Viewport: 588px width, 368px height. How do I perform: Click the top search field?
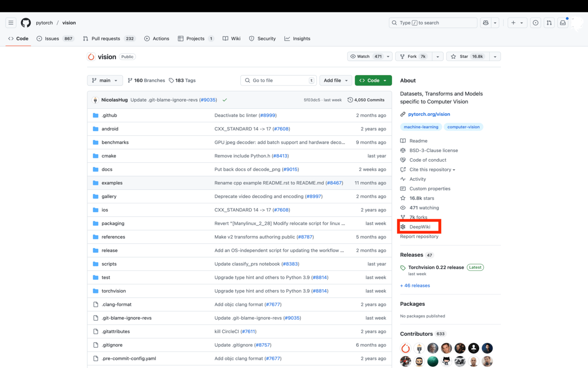pos(433,23)
